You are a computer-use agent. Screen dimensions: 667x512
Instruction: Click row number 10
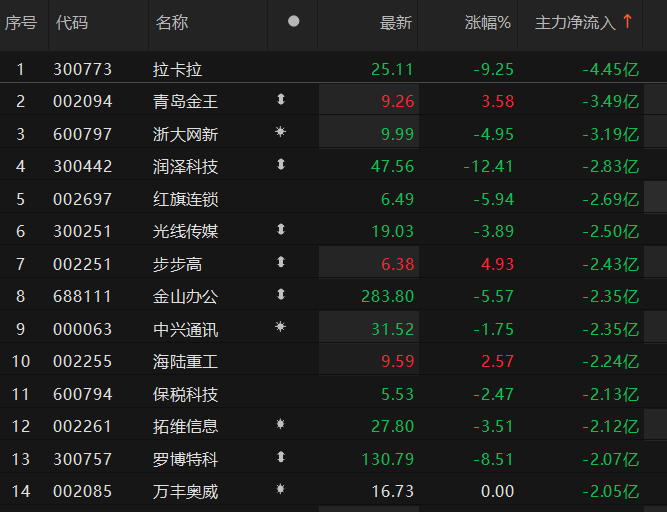21,362
